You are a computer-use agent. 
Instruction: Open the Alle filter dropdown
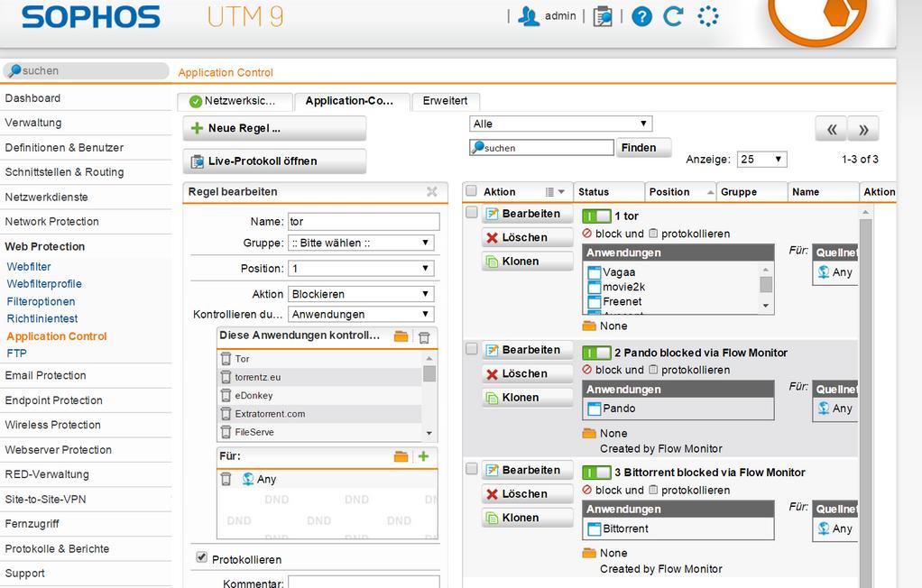pos(561,124)
